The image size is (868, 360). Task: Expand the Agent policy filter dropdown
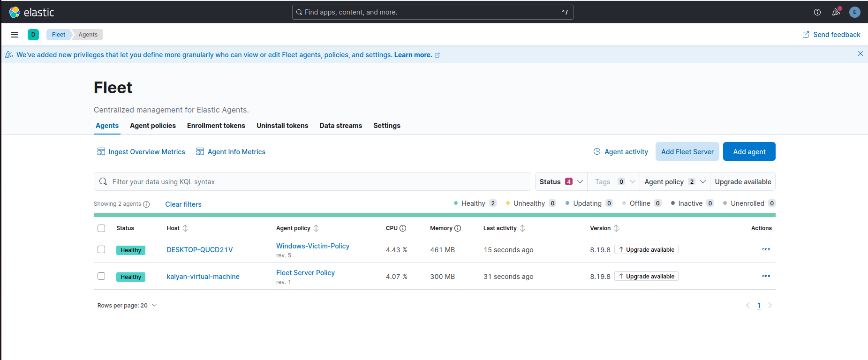point(674,182)
